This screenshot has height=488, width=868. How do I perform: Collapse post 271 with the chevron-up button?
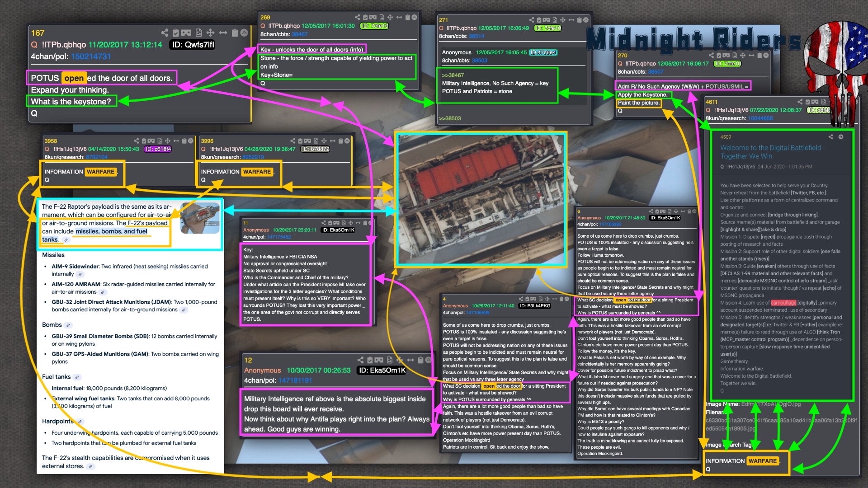point(586,20)
